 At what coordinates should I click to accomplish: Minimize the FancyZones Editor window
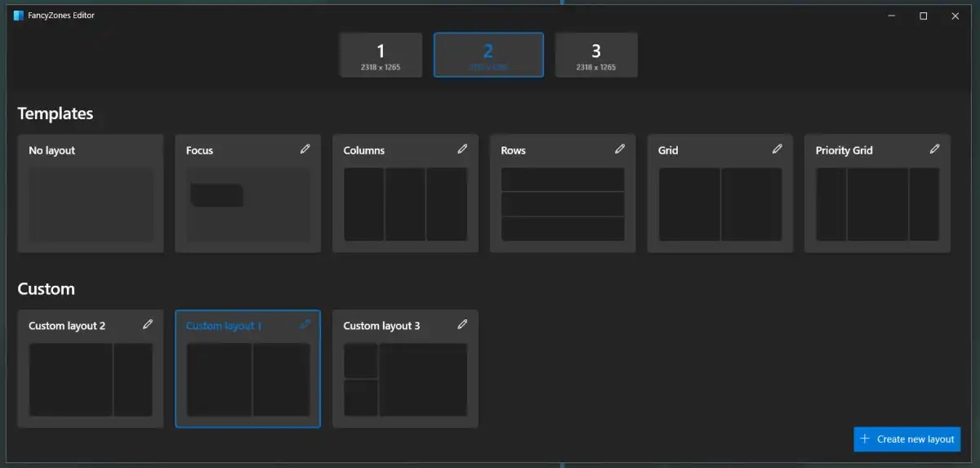892,16
